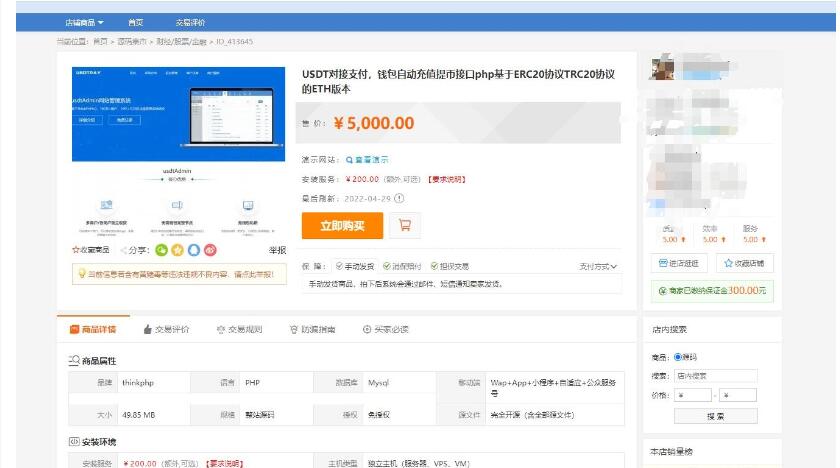Screen dimensions: 840x468
Task: Select the 源码 radio button
Action: click(678, 357)
